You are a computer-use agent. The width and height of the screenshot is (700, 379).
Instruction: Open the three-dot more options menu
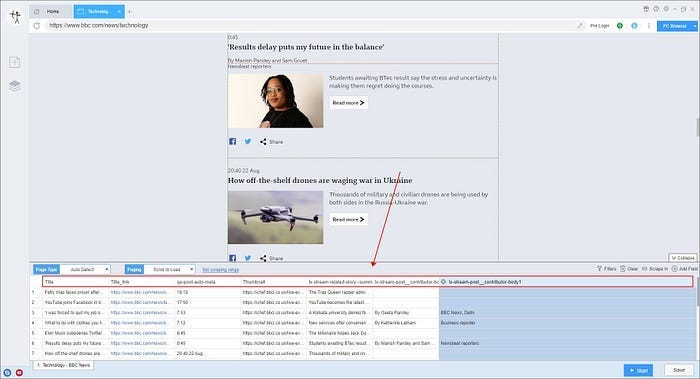click(649, 25)
